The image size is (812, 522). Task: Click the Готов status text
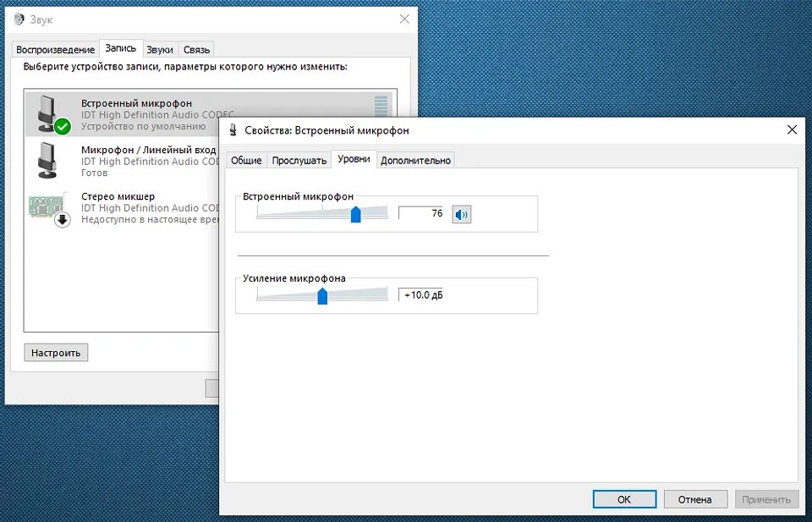[94, 173]
